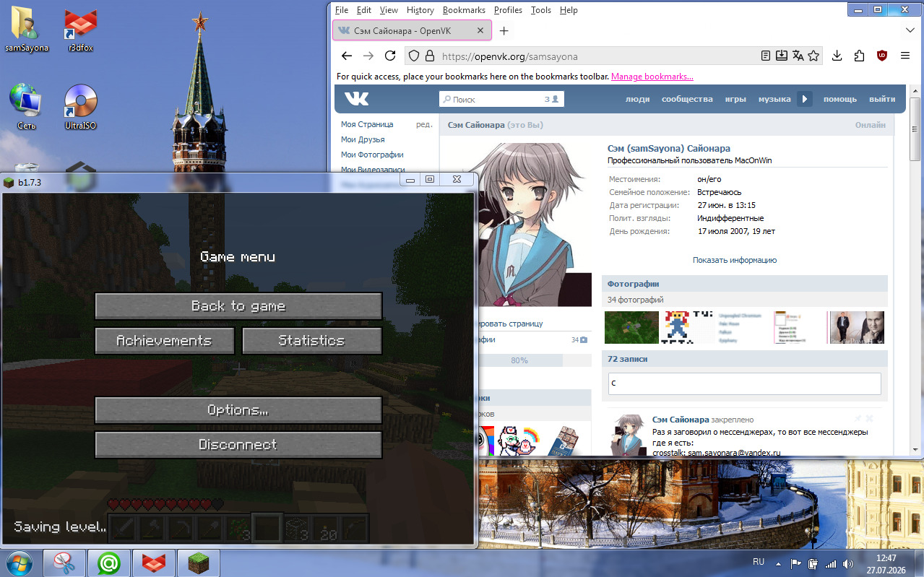Click Мои Фотографии in the sidebar

[372, 155]
